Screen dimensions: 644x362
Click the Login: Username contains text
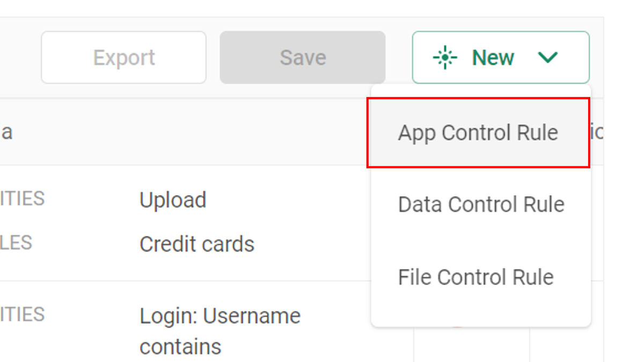click(220, 316)
